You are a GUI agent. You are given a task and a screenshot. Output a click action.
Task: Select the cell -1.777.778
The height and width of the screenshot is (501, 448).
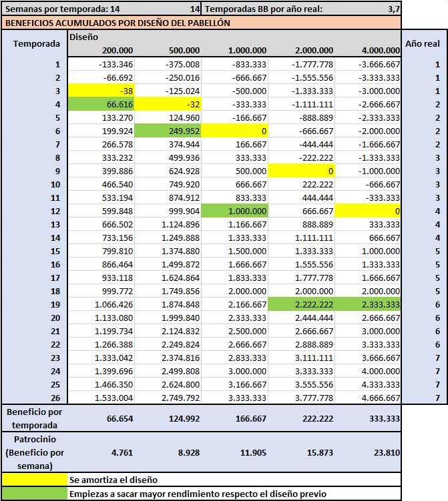[x=302, y=65]
